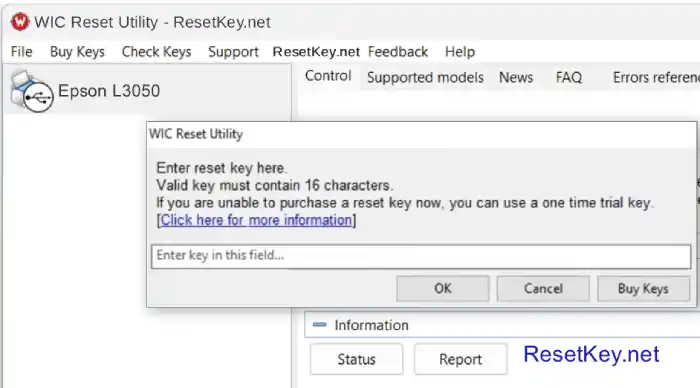Open the blue ResetKey.net link

coord(591,354)
